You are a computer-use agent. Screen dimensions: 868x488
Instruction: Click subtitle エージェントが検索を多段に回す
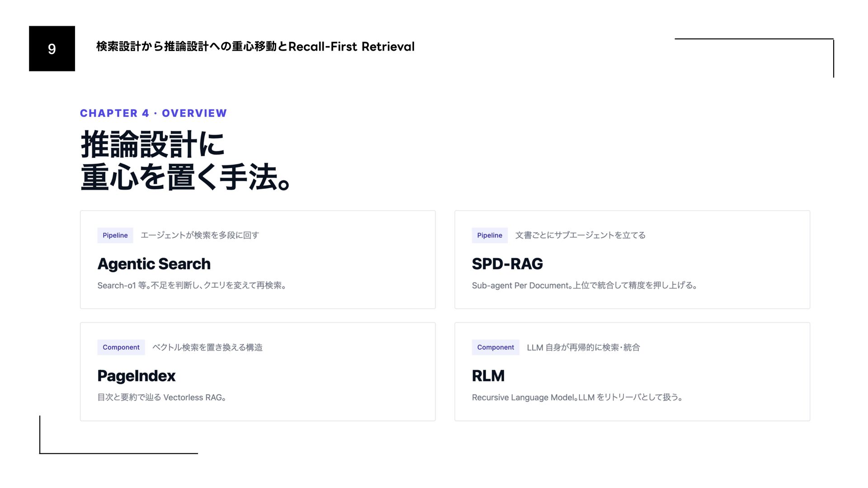tap(199, 235)
